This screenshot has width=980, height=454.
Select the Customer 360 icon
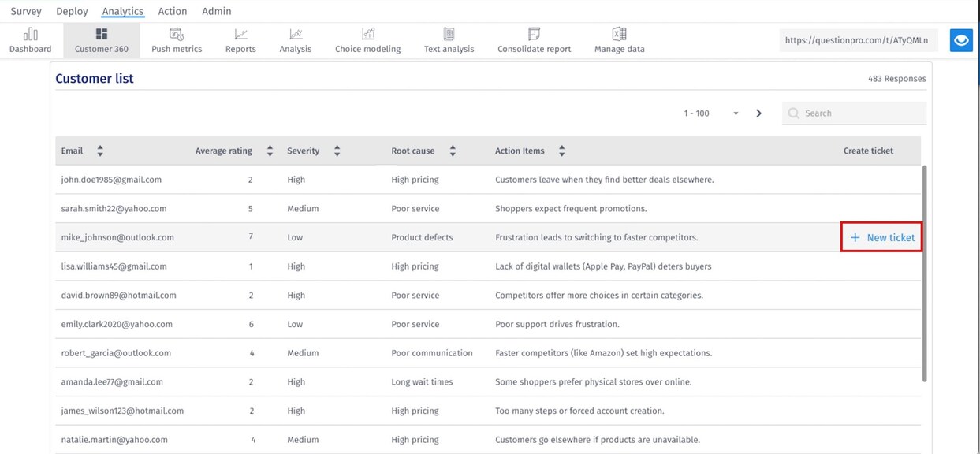(x=101, y=34)
